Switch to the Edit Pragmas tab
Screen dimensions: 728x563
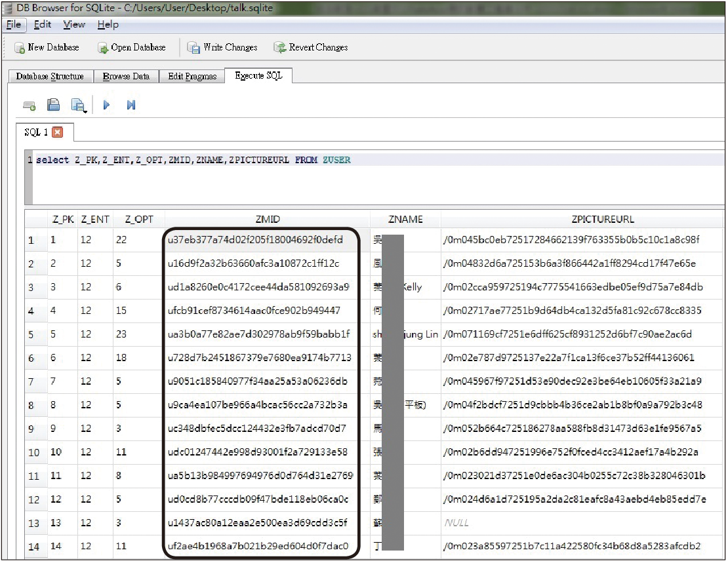pos(192,77)
